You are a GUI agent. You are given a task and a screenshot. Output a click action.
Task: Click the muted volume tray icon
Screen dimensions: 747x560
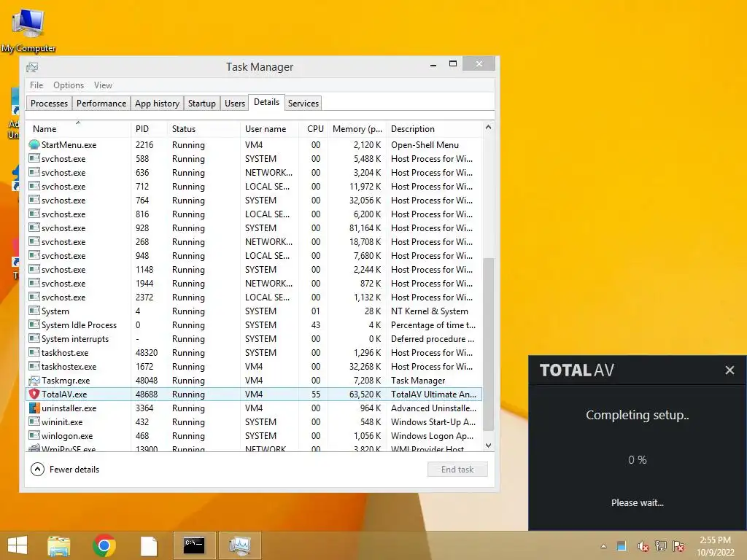643,546
